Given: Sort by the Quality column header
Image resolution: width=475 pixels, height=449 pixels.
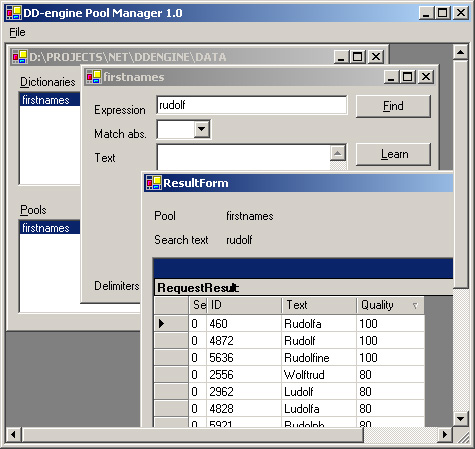Looking at the screenshot, I should pyautogui.click(x=390, y=305).
